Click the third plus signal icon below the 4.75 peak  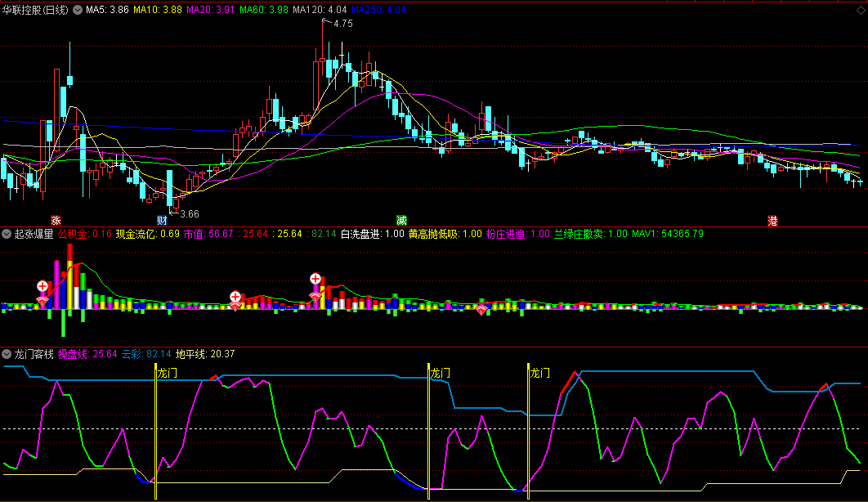point(315,279)
